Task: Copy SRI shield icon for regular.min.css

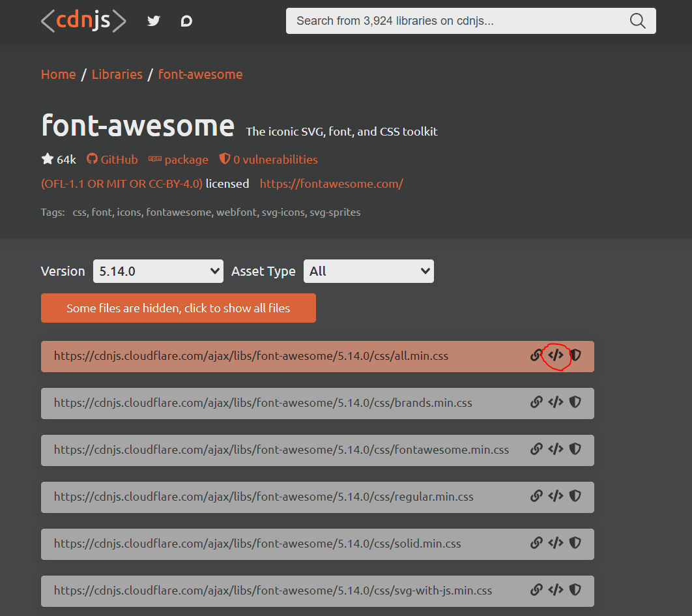Action: (575, 496)
